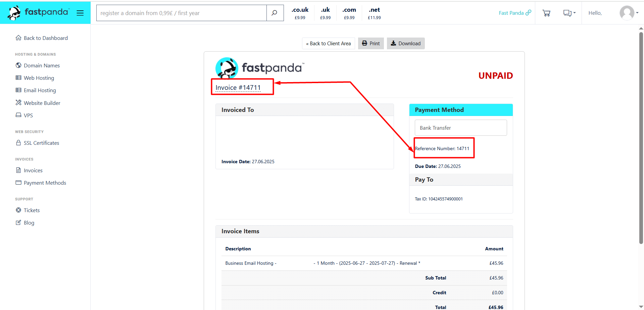Open the Blog sidebar link
The width and height of the screenshot is (644, 310).
pyautogui.click(x=29, y=223)
